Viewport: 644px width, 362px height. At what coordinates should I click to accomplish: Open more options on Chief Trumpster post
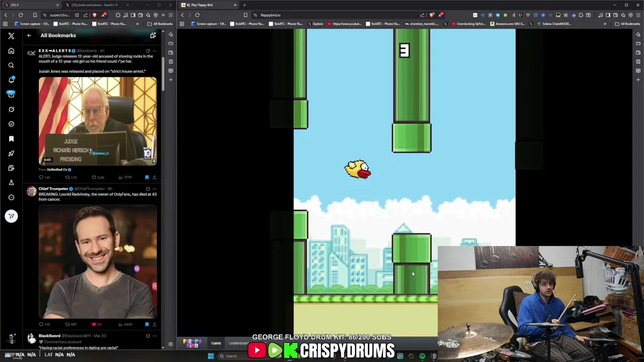154,189
